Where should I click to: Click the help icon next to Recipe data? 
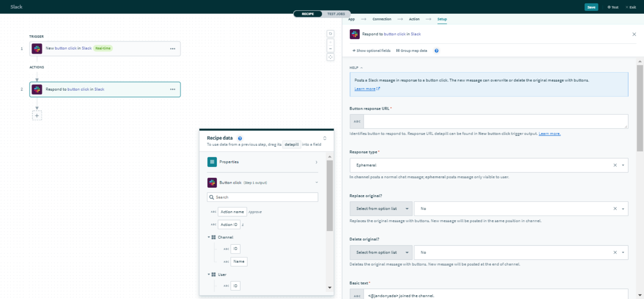(240, 138)
